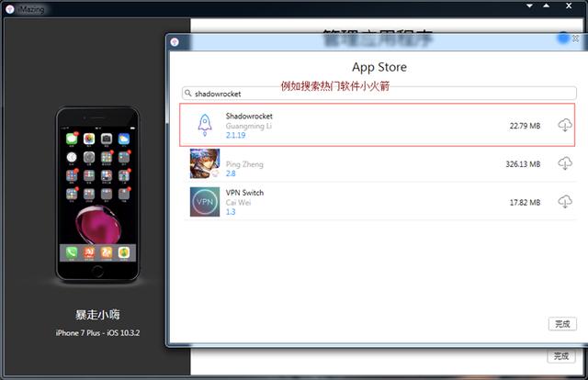Click iPhone 7 Plus - iOS 10.3.2 label
This screenshot has width=588, height=380.
(97, 333)
